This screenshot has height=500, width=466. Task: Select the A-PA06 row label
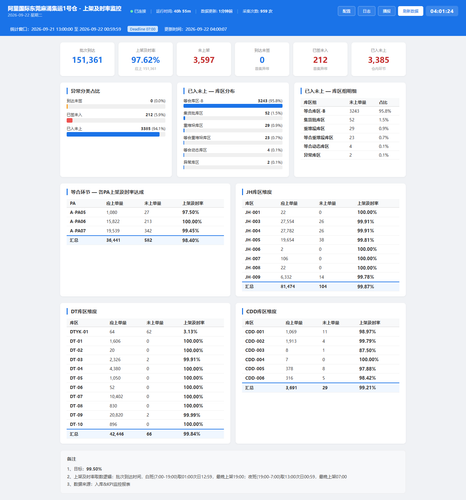(78, 221)
